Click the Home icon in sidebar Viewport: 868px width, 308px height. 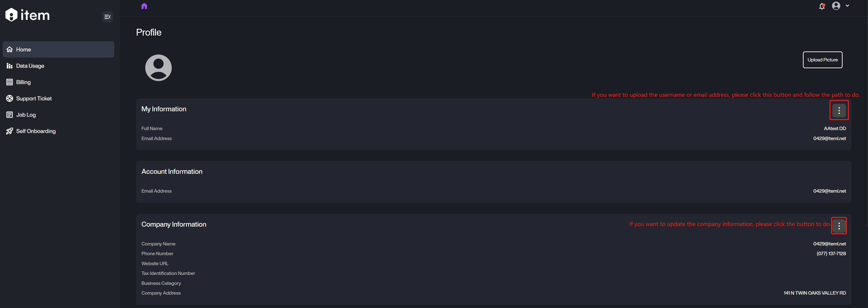point(10,49)
